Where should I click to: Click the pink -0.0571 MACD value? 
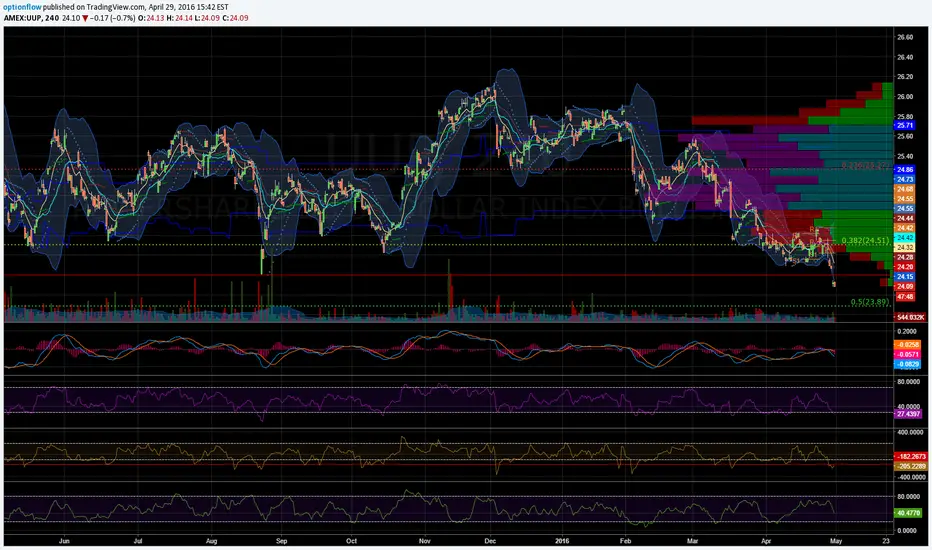(x=908, y=354)
